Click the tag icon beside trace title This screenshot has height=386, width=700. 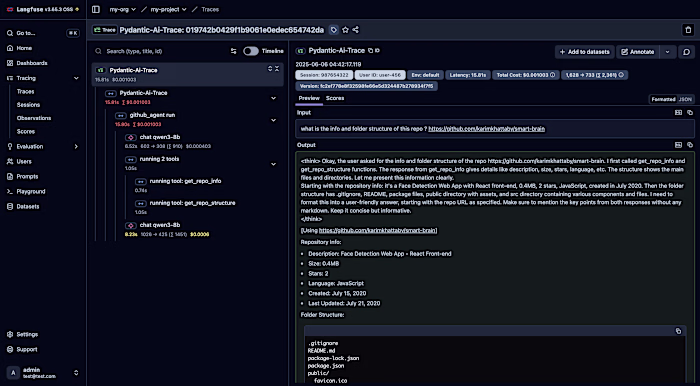(333, 30)
